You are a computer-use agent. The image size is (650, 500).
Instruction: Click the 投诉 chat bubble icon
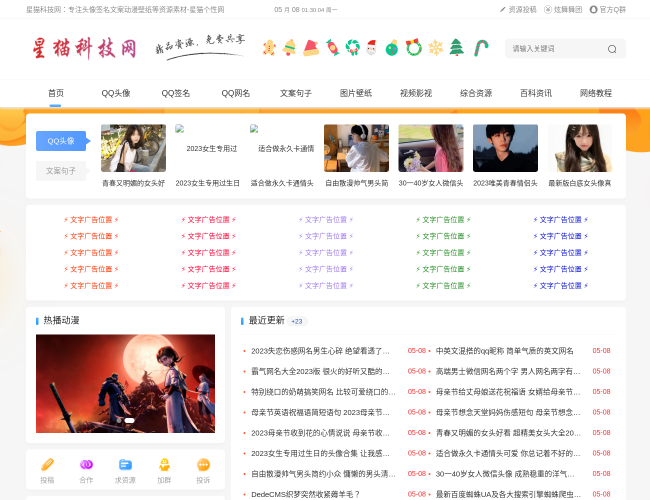click(x=203, y=465)
